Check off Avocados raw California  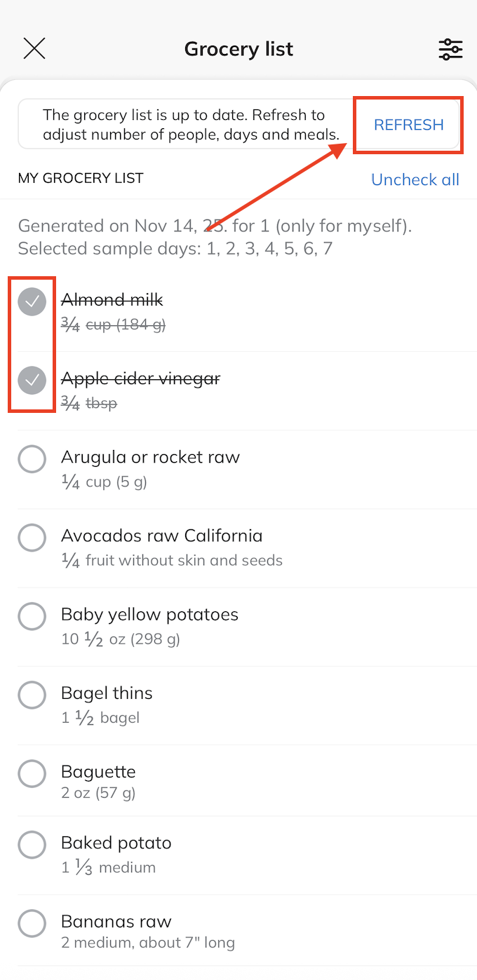pyautogui.click(x=32, y=537)
